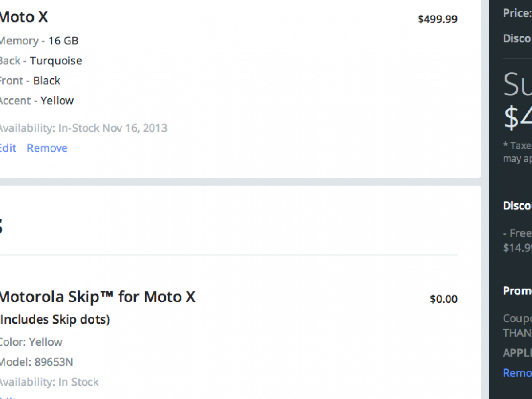
Task: Click the Edit link under Moto X
Action: (x=8, y=148)
